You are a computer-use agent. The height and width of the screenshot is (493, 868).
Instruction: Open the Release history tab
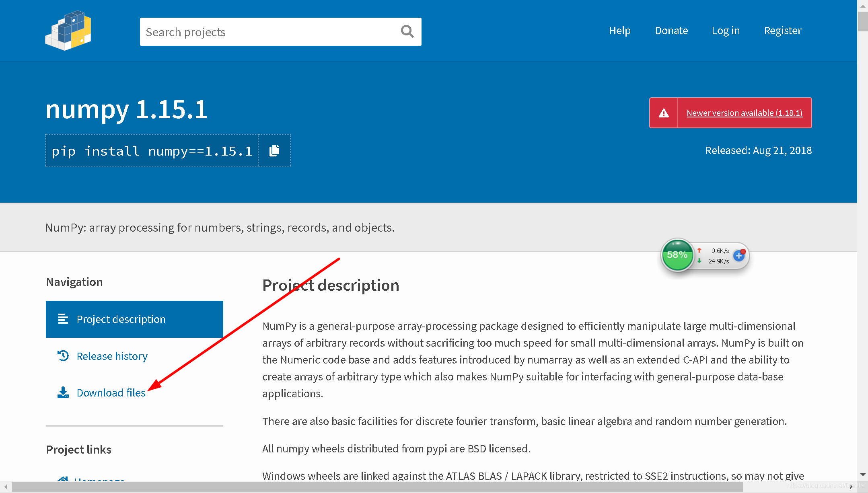coord(112,356)
